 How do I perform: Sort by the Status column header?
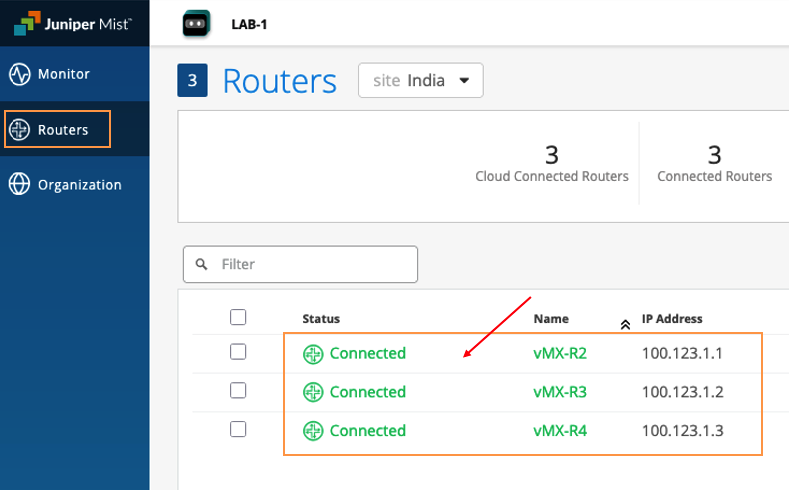[321, 319]
